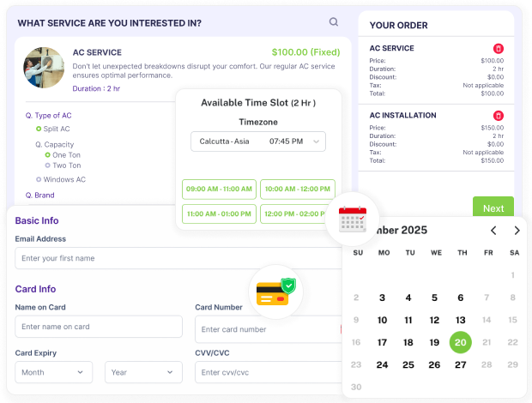Select the Split AC option

[x=53, y=129]
